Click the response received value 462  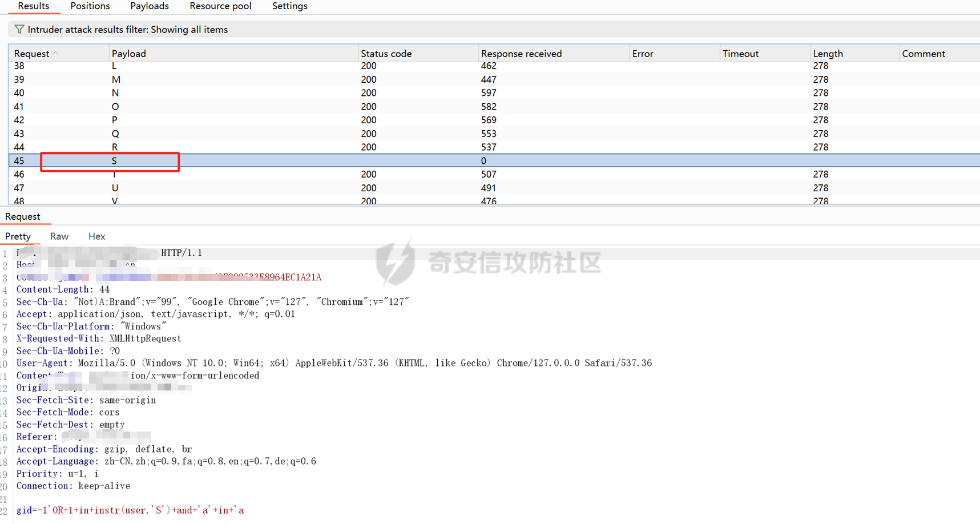click(x=489, y=66)
